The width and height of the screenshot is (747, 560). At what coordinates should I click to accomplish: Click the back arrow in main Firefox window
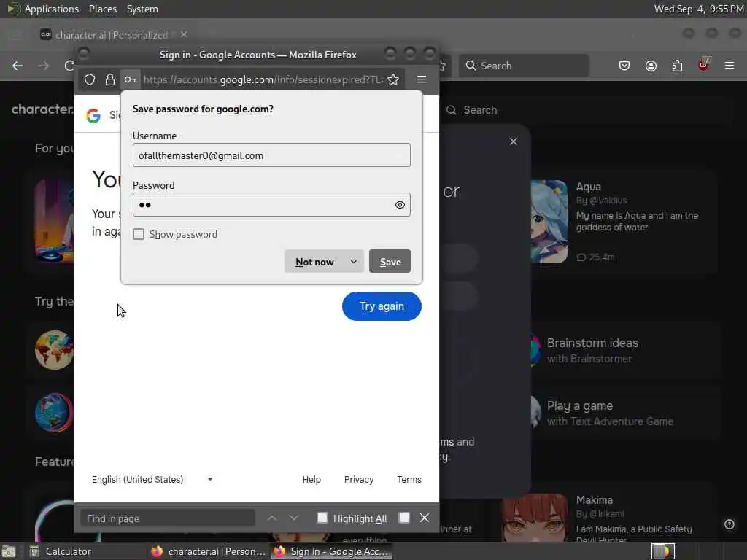click(18, 66)
